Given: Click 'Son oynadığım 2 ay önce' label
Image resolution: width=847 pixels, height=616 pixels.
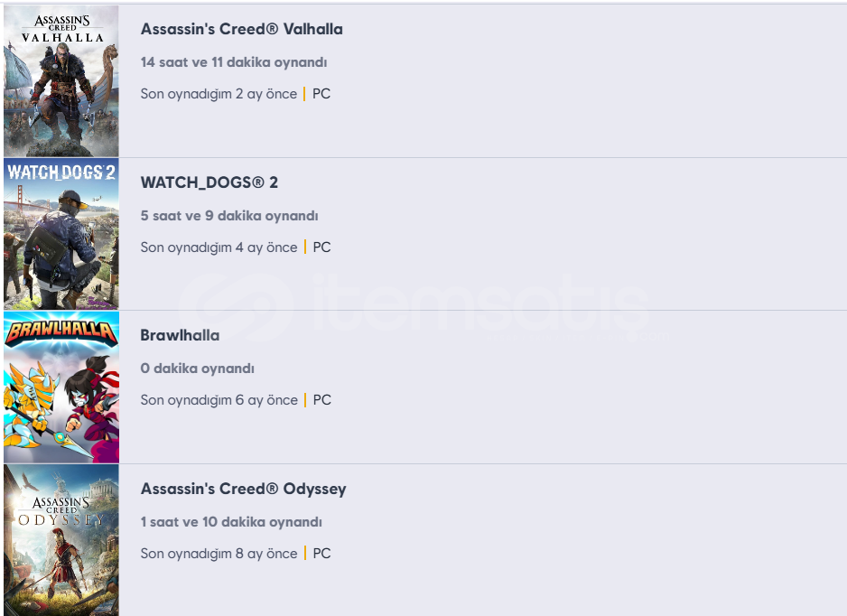Looking at the screenshot, I should tap(219, 94).
